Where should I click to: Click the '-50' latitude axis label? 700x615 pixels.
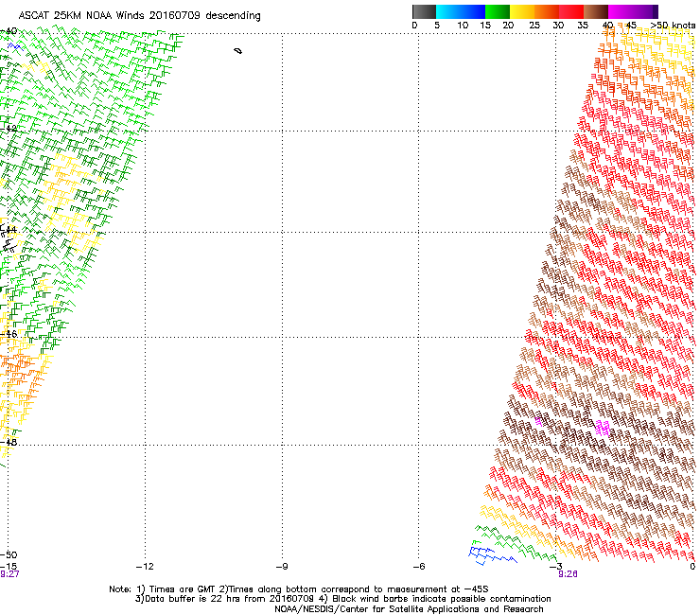9,555
